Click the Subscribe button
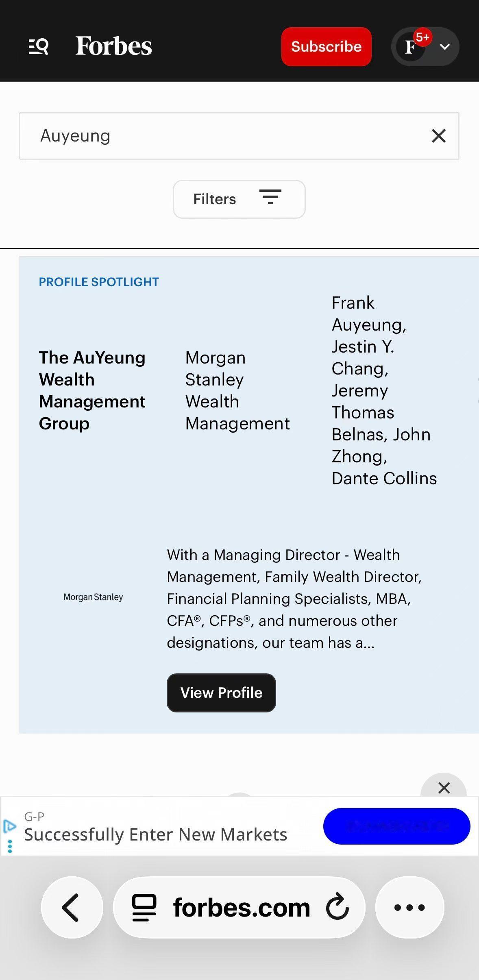 point(326,47)
